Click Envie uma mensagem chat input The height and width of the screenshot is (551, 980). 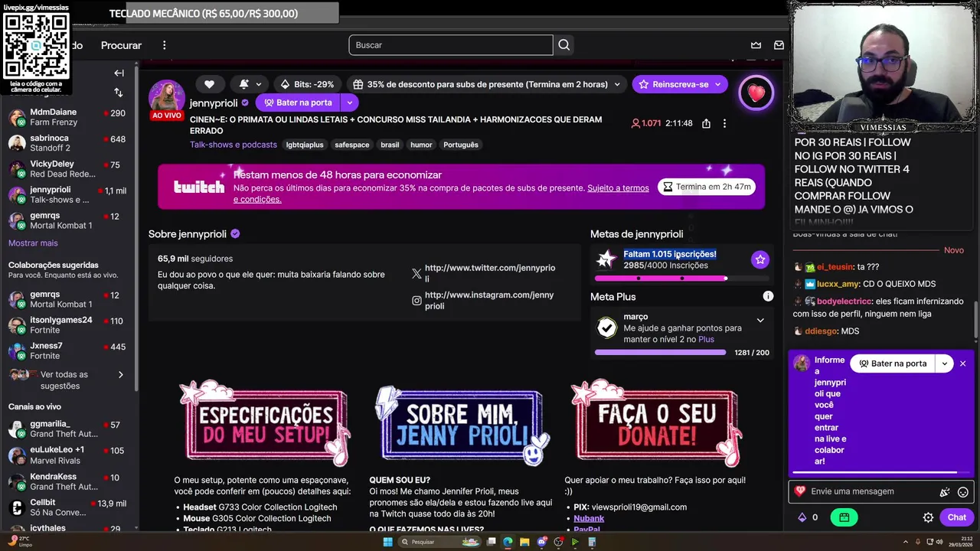872,491
